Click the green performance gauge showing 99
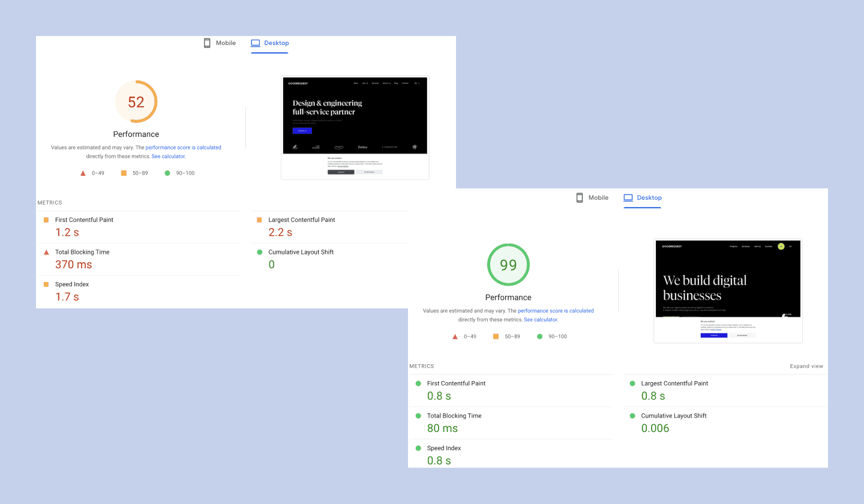864x504 pixels. [508, 265]
